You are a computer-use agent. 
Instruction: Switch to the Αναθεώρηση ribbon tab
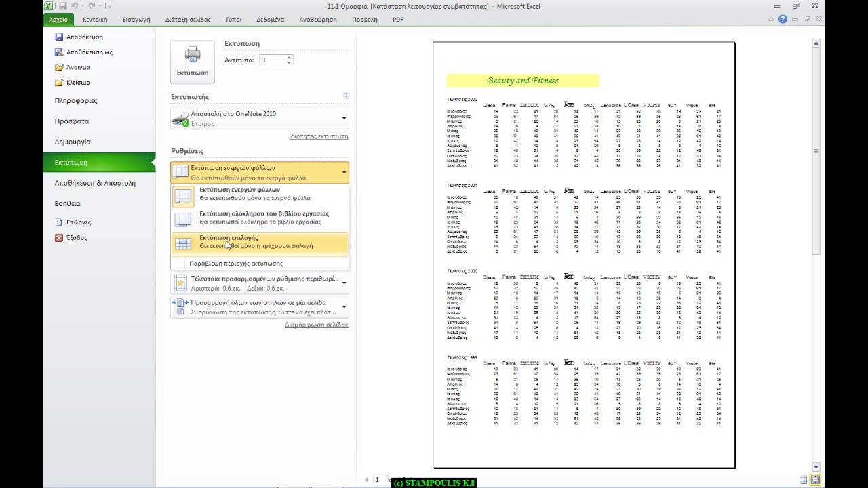pyautogui.click(x=318, y=20)
